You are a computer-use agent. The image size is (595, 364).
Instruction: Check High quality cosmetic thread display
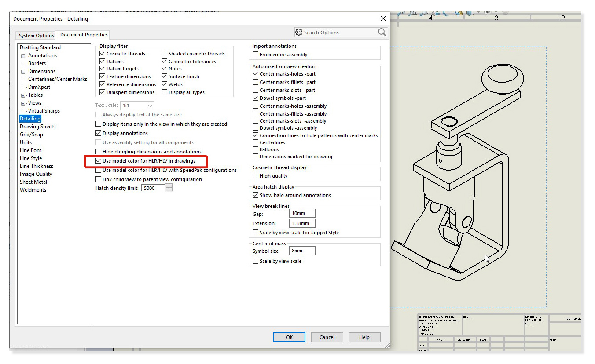255,175
